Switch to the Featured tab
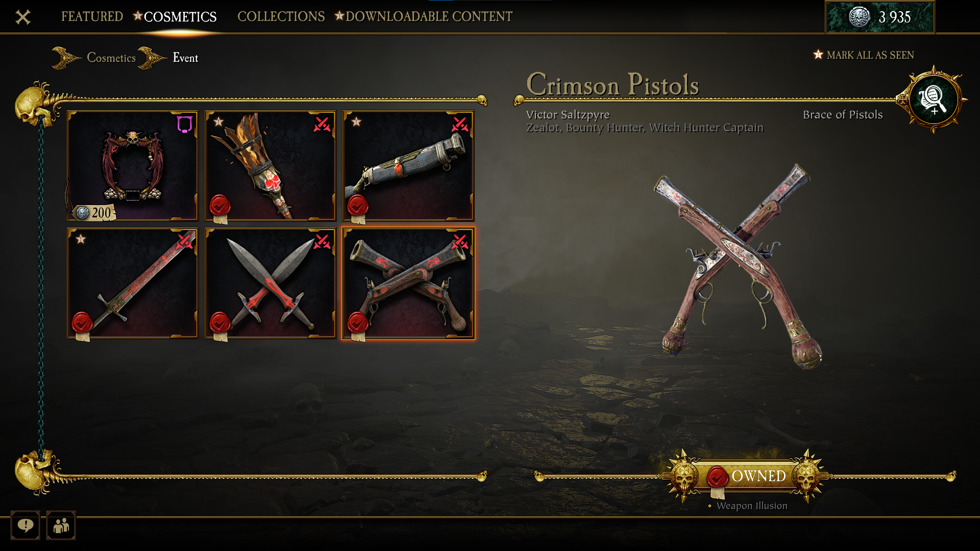The height and width of the screenshot is (551, 980). pos(92,16)
